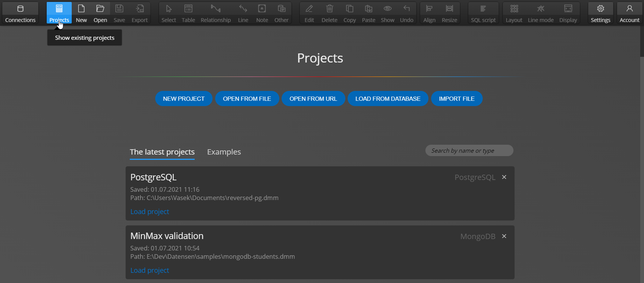Remove MinMax validation project from list
This screenshot has height=283, width=644.
click(x=504, y=236)
